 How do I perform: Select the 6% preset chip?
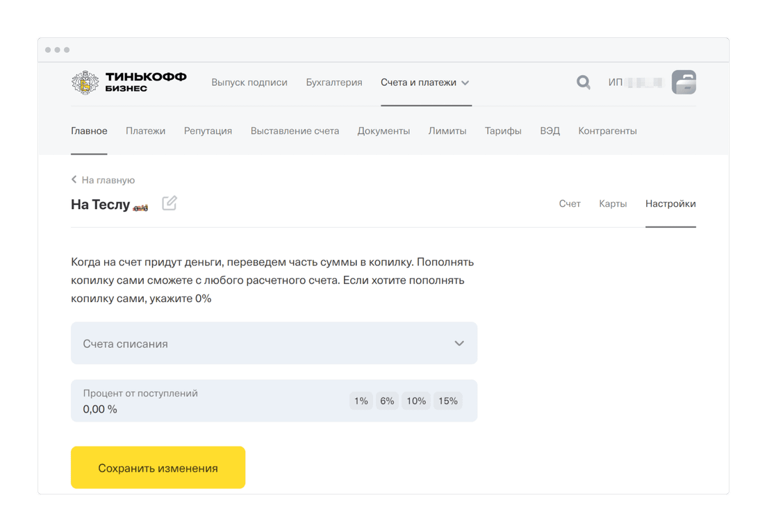[387, 401]
